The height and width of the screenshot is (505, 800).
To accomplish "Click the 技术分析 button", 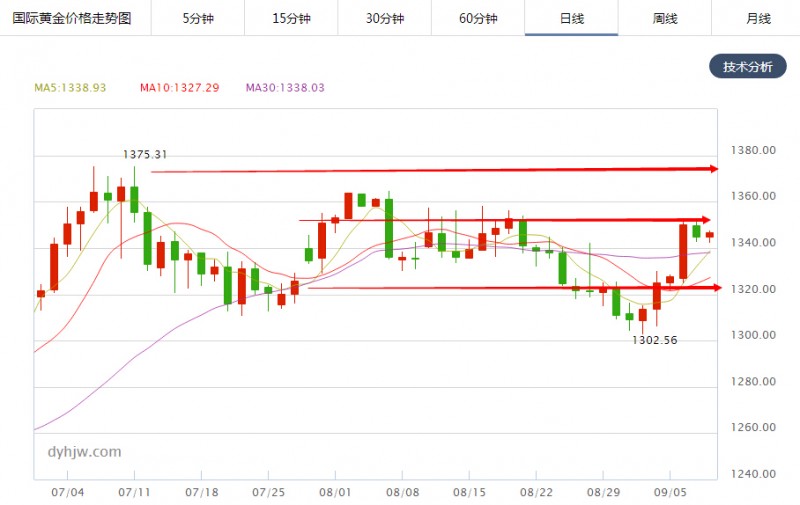I will click(x=747, y=67).
